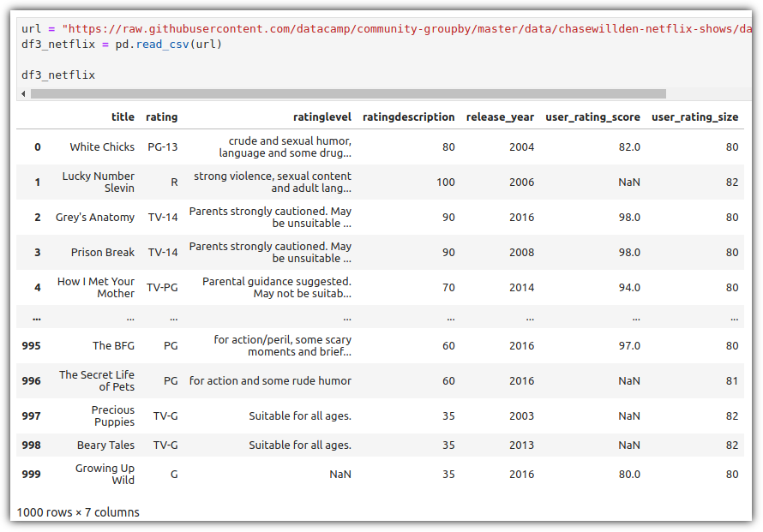Click the ratinglevel column header
This screenshot has height=532, width=763.
coord(322,117)
